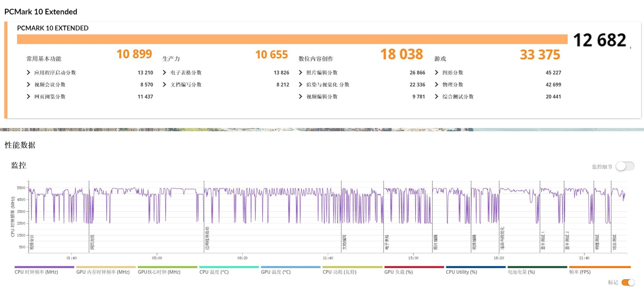This screenshot has width=644, height=303.
Task: Click the 生产力 category label
Action: pos(171,59)
